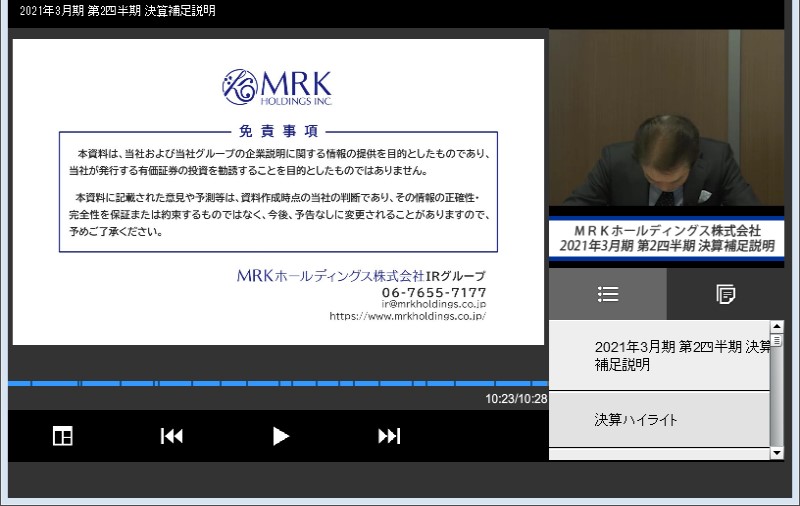Select chapter 決算ハイライト
This screenshot has width=800, height=506.
[x=659, y=420]
